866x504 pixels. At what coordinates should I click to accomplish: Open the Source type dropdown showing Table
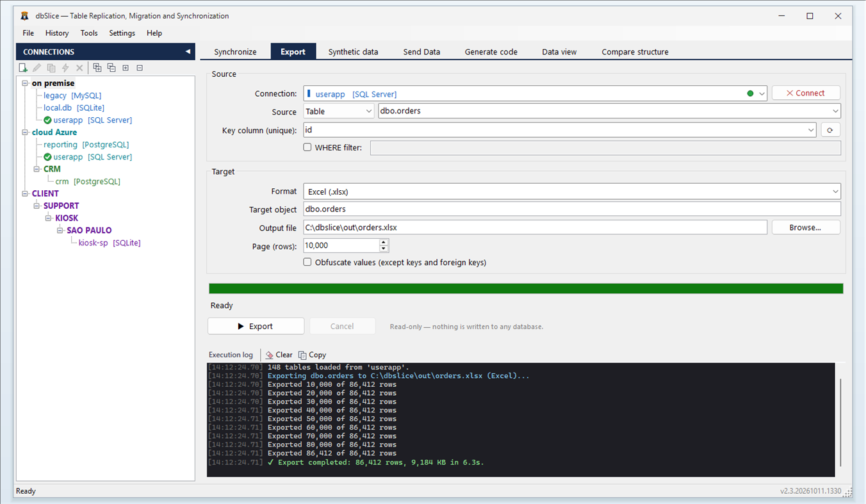[339, 111]
